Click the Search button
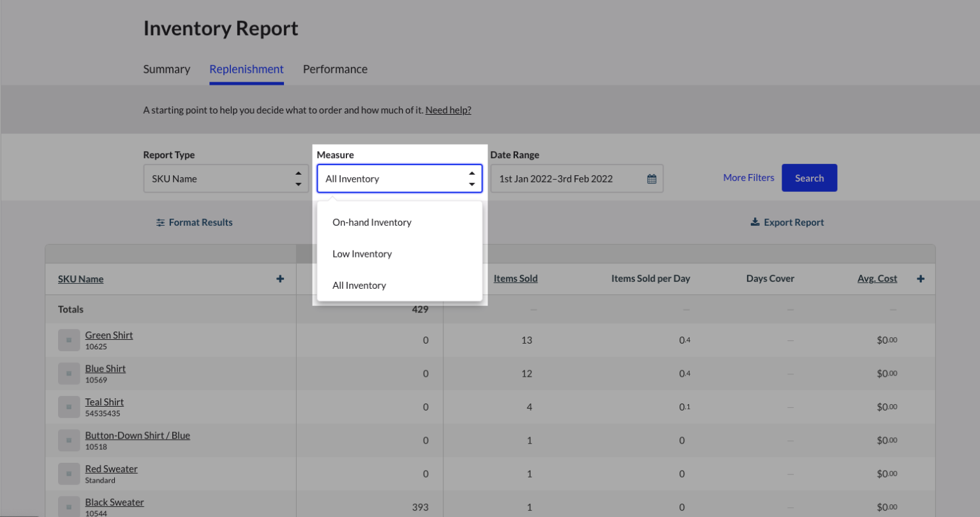The width and height of the screenshot is (980, 517). point(809,178)
